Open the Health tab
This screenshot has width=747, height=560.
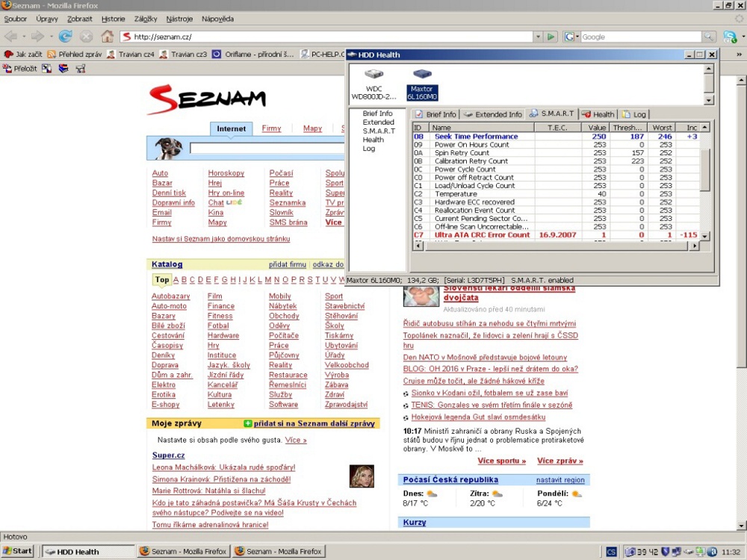pos(598,114)
